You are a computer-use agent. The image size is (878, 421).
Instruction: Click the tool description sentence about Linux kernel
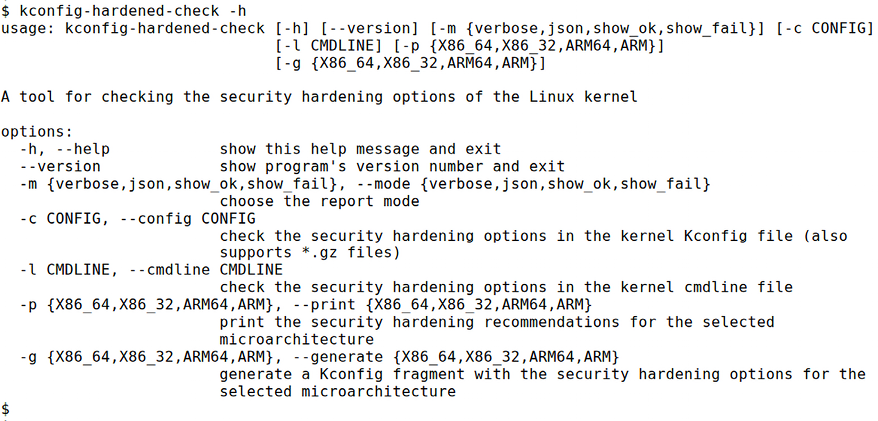[319, 97]
